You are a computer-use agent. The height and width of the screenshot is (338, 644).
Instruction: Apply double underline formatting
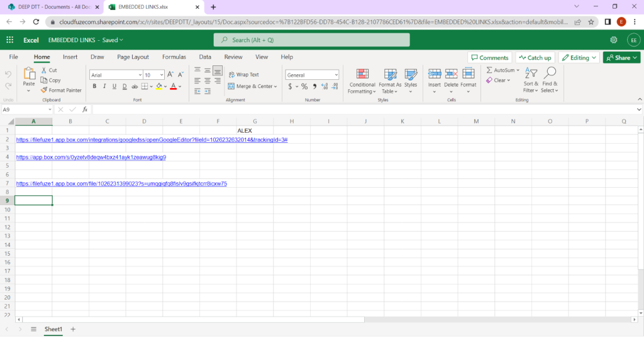(x=125, y=87)
